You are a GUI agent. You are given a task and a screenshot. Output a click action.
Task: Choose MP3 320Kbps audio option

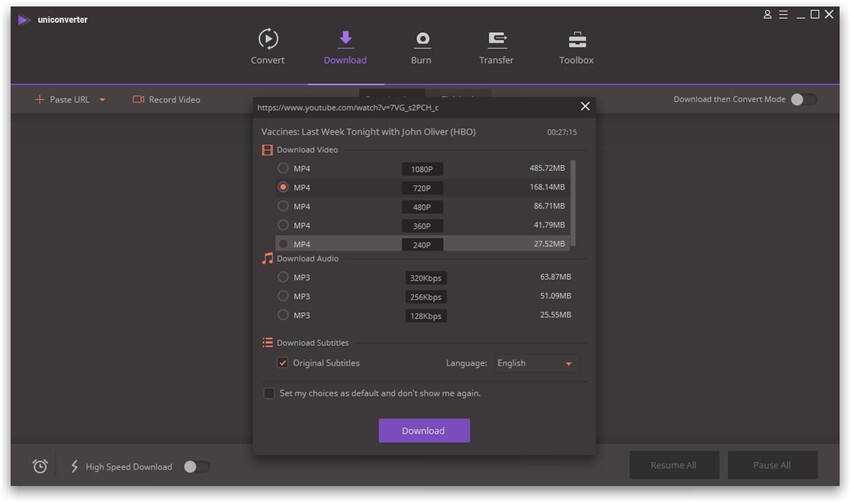283,277
